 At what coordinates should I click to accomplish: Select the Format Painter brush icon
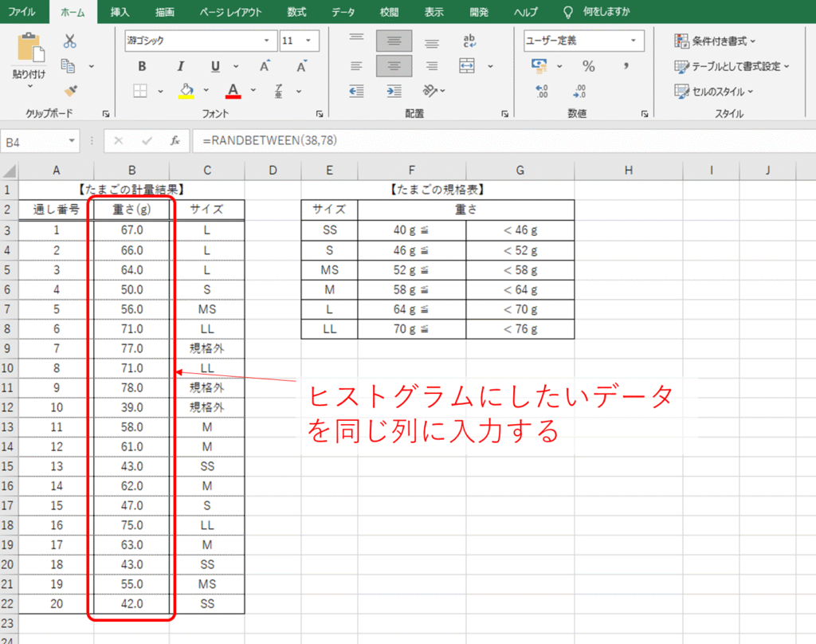[69, 91]
